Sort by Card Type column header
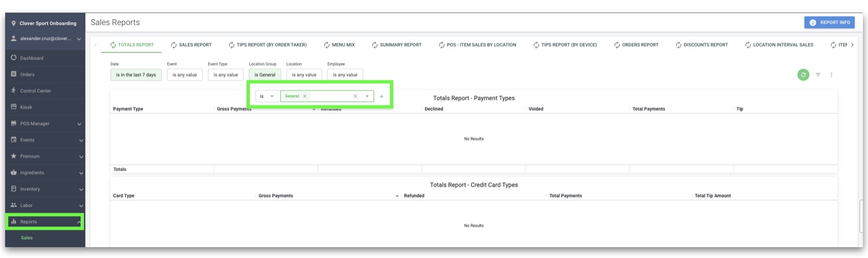Image resolution: width=868 pixels, height=258 pixels. [x=124, y=196]
